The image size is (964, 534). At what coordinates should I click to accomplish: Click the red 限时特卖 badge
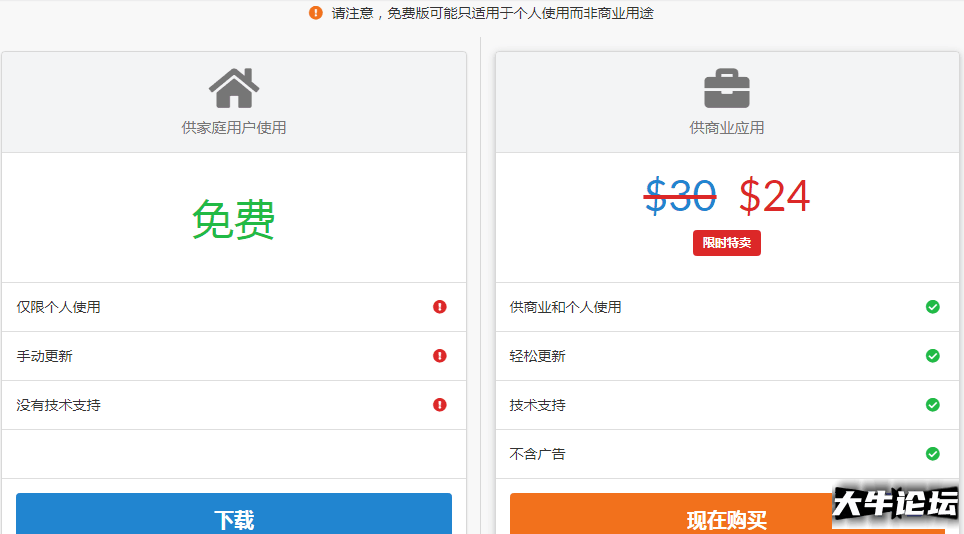tap(727, 243)
